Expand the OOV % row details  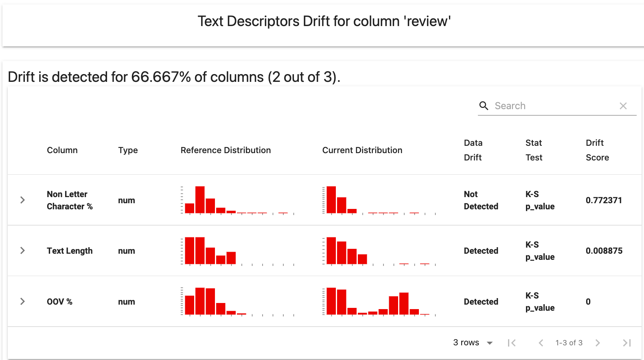[x=22, y=302]
